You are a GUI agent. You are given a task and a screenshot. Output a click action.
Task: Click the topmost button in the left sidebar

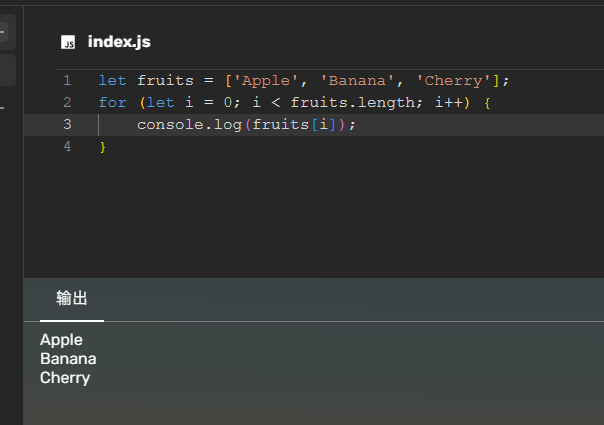click(5, 33)
